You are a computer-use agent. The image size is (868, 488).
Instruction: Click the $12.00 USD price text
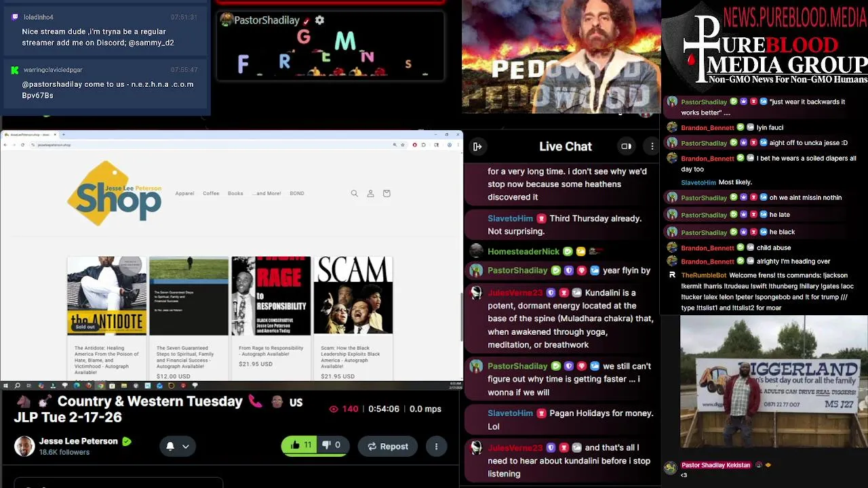(x=173, y=376)
